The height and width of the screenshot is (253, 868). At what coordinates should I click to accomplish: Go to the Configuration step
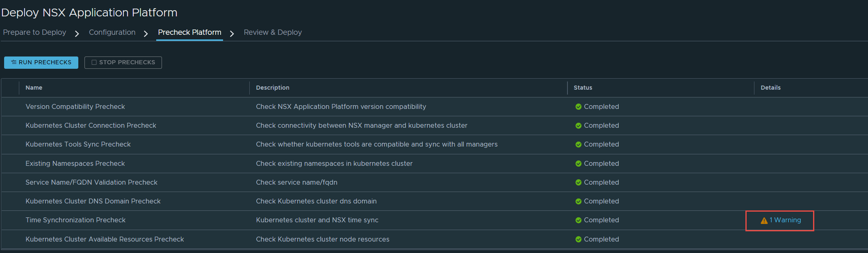[112, 32]
